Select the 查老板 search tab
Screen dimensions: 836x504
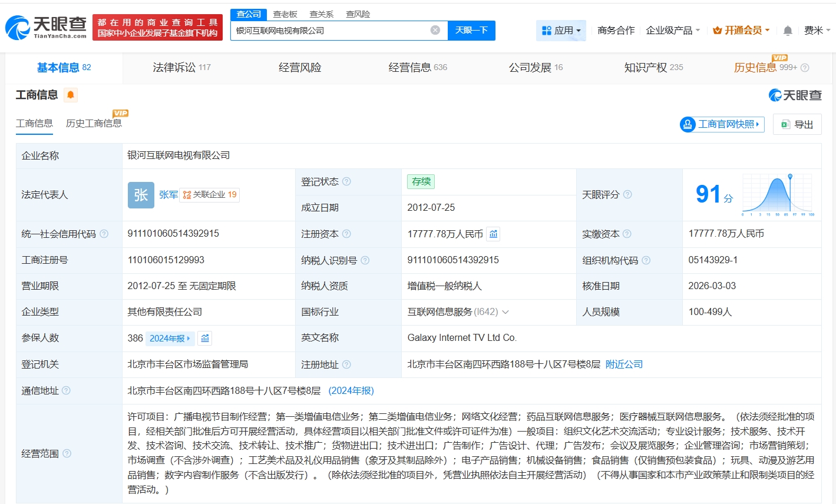[285, 14]
